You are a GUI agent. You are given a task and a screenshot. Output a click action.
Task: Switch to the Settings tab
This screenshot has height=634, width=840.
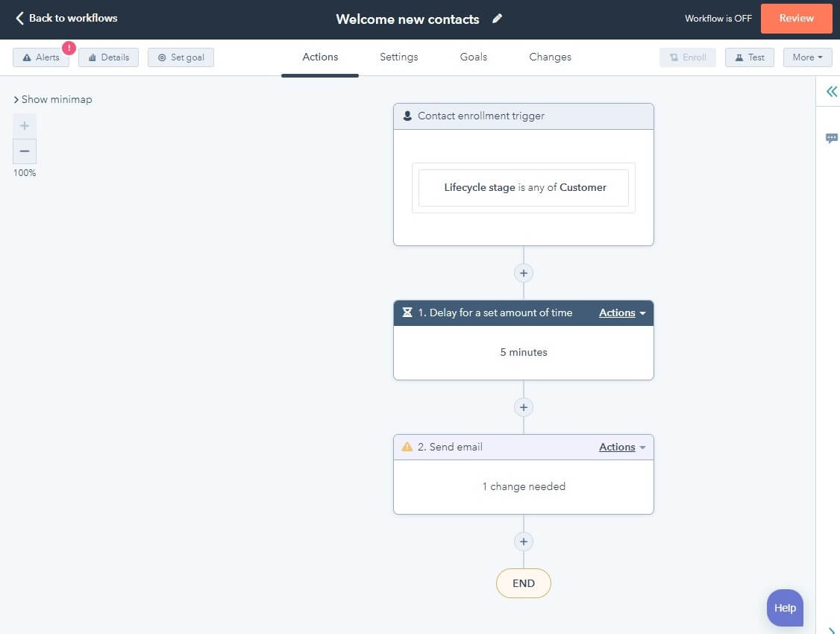point(398,57)
